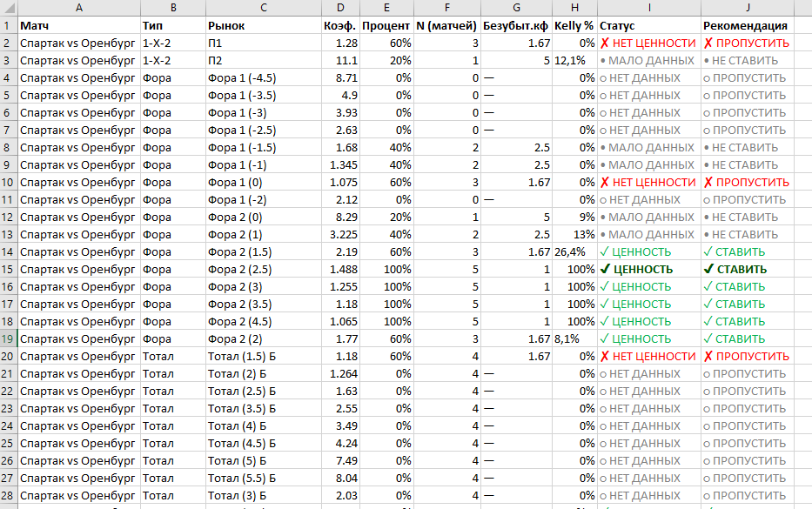Select row 19 header

point(9,338)
